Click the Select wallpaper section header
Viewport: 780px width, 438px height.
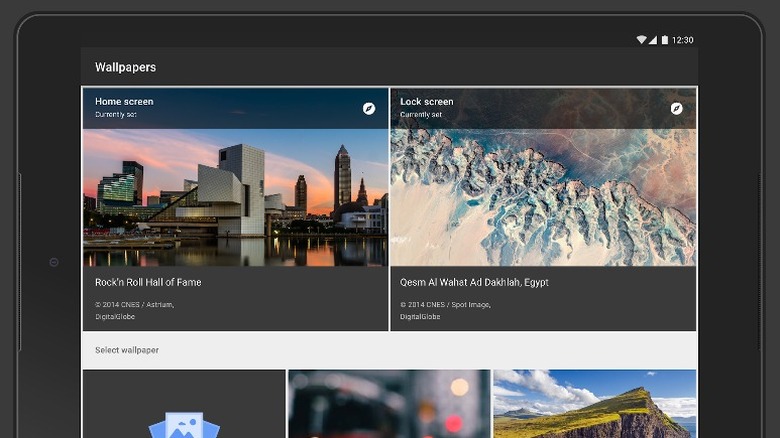(127, 350)
